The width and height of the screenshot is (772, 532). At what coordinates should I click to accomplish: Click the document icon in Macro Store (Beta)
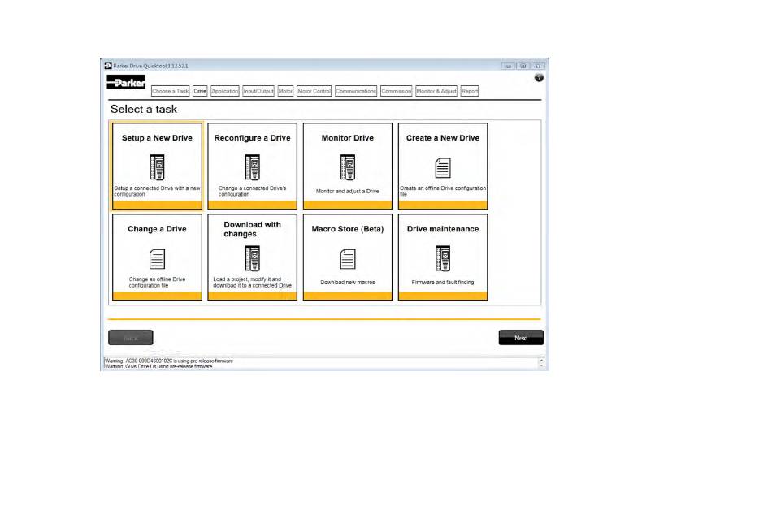click(348, 259)
